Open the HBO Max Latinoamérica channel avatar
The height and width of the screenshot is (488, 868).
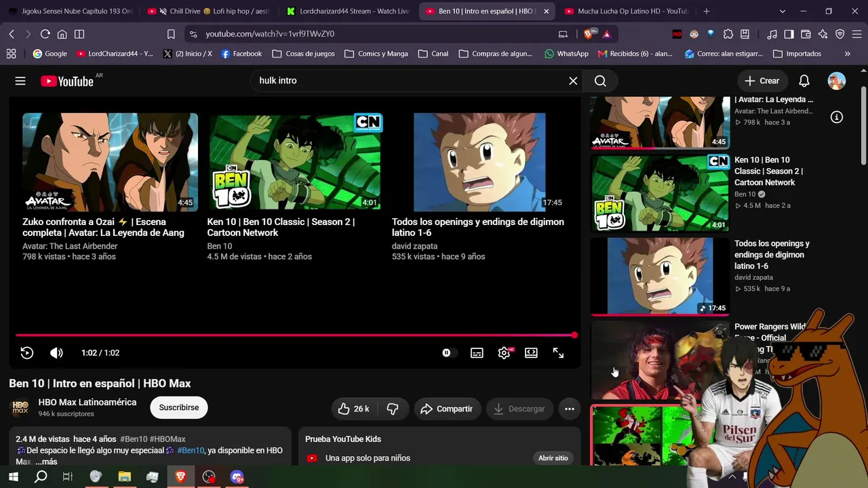click(20, 407)
